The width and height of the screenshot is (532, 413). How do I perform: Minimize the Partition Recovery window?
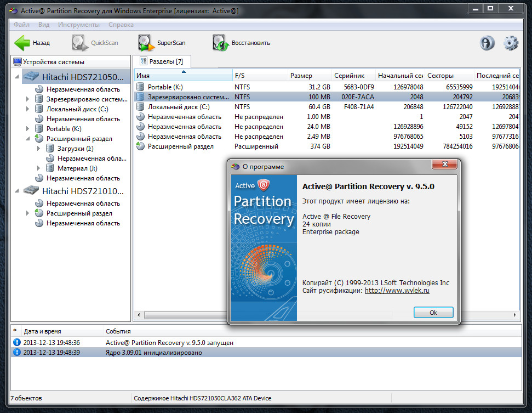pos(476,8)
